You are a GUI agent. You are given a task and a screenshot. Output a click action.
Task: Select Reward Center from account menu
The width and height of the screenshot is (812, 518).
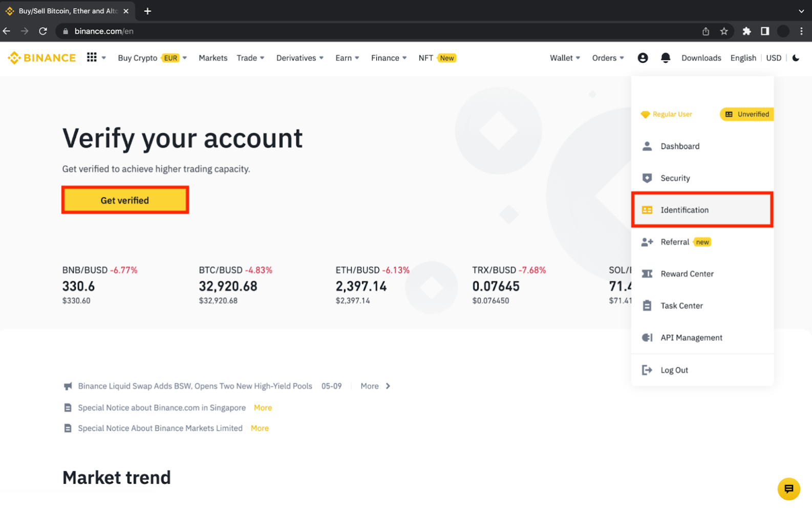[702, 274]
